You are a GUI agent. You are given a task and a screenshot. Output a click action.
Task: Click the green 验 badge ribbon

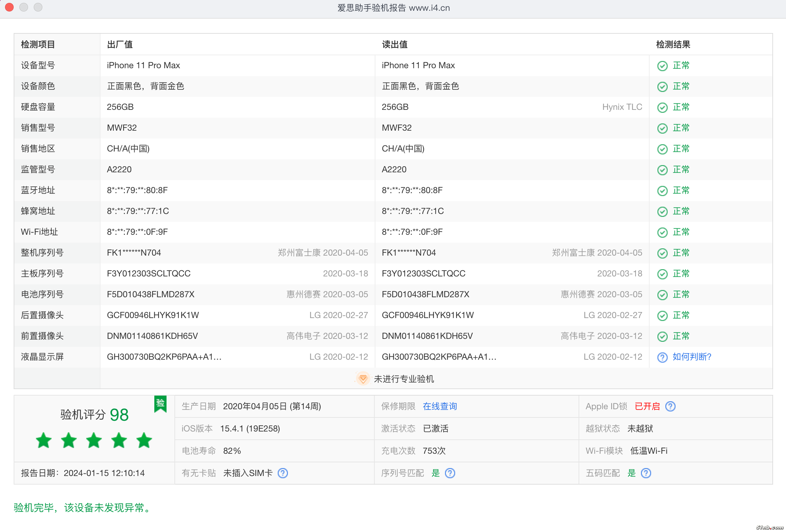point(160,404)
